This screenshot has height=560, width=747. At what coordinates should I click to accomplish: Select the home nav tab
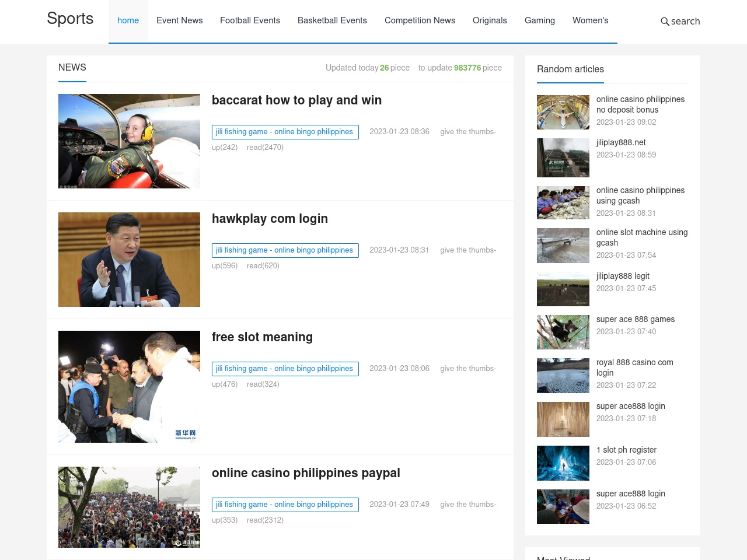[x=128, y=20]
